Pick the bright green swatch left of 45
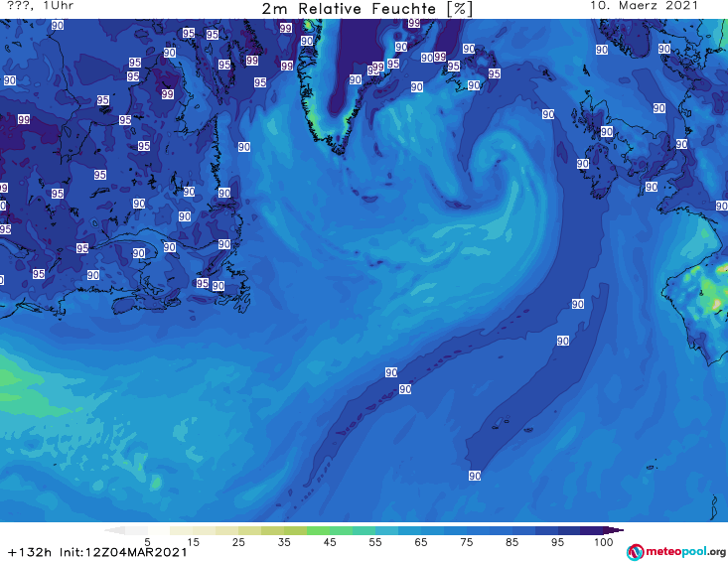 tap(318, 530)
